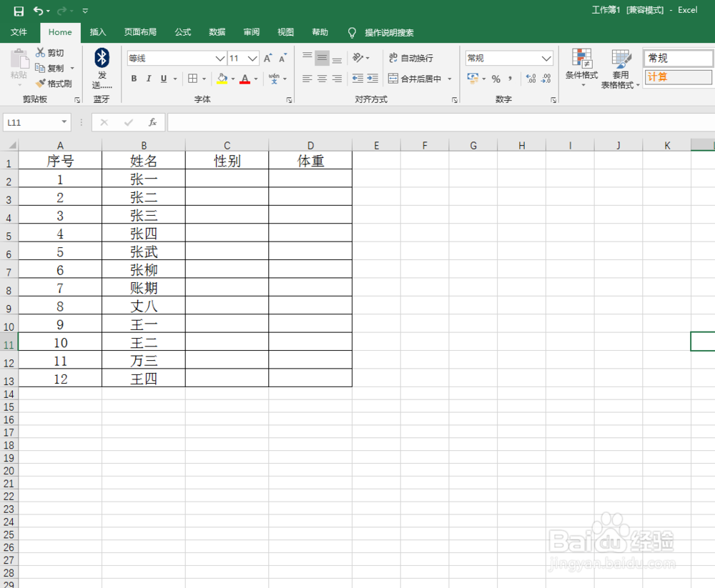
Task: Open Conditional Formatting (条件格式)
Action: click(x=582, y=67)
